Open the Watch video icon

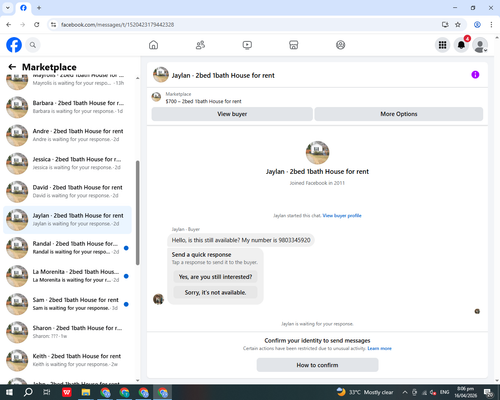[x=247, y=45]
